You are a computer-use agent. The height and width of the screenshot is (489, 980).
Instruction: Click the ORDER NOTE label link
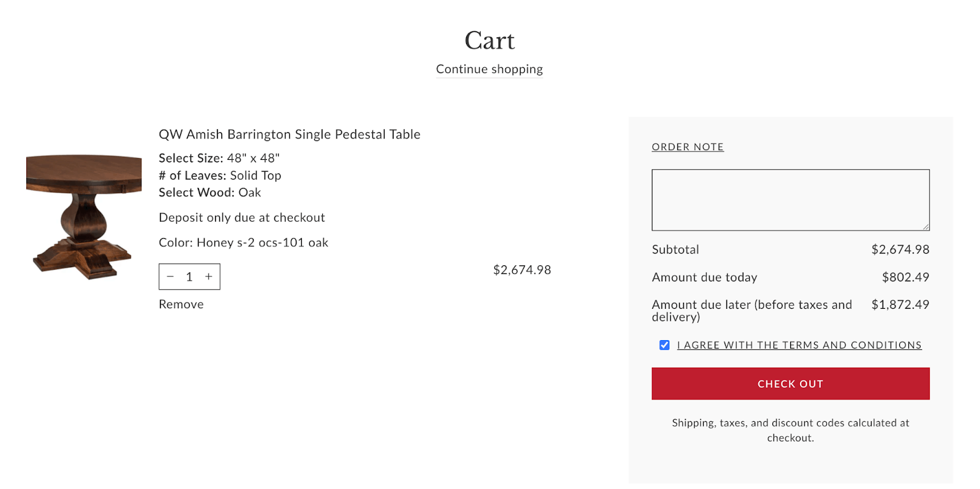tap(688, 147)
